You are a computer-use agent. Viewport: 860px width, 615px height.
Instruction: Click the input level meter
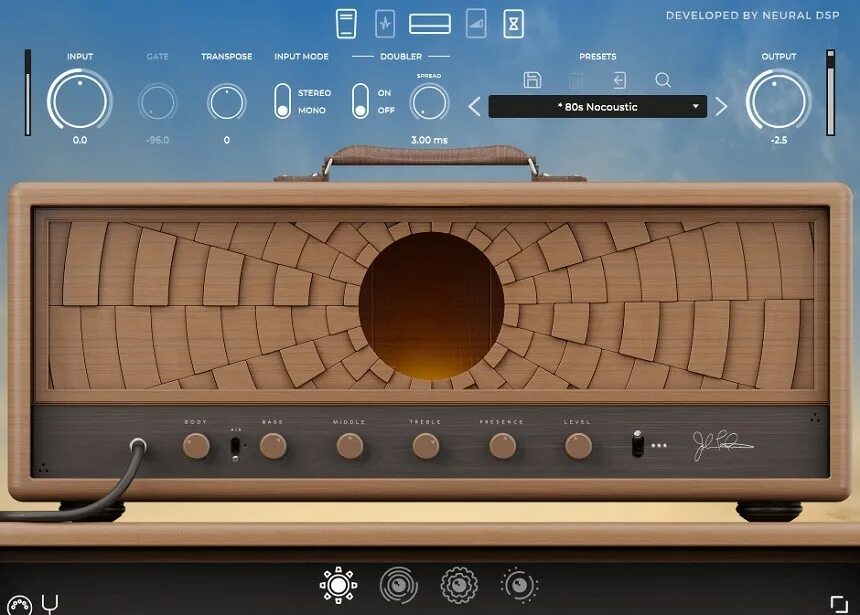27,92
